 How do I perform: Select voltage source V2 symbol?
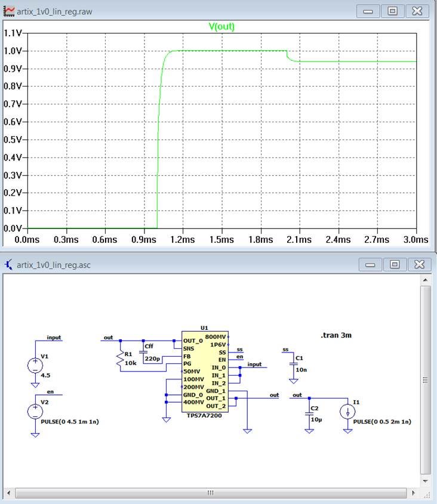coord(35,412)
